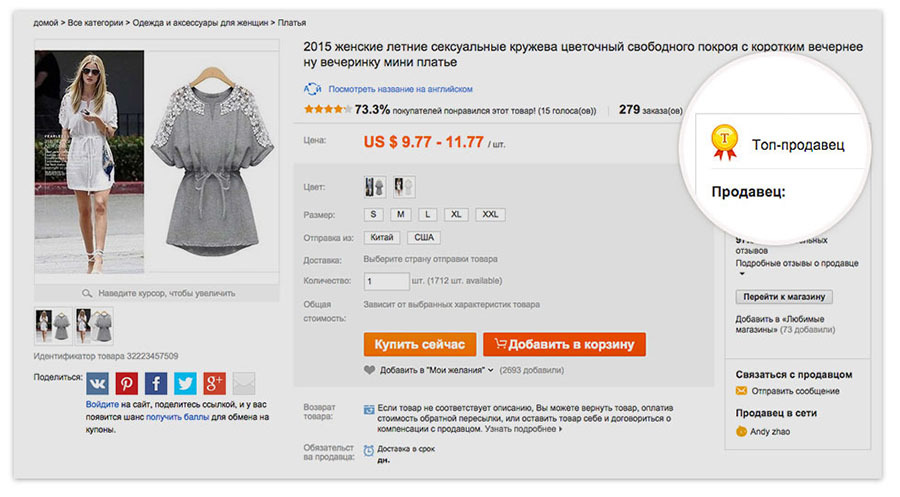Share the product on Google Plus
Image resolution: width=900 pixels, height=497 pixels.
pyautogui.click(x=214, y=384)
